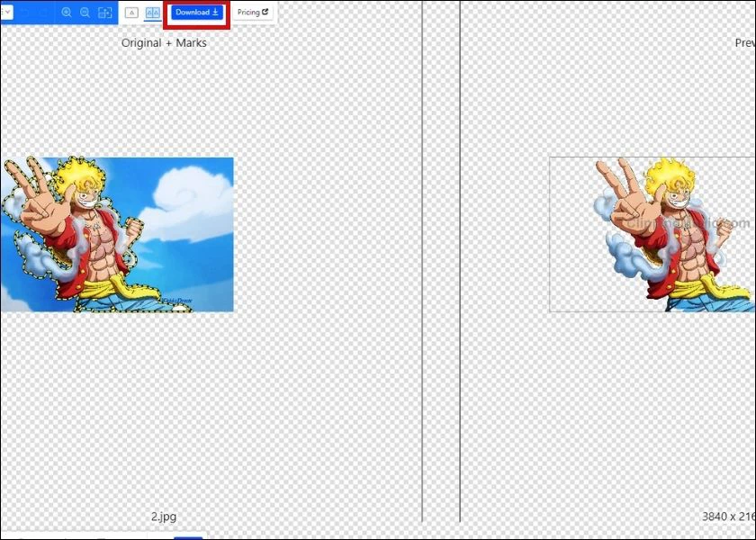
Task: Click the "2.jpg" file name text
Action: (164, 517)
